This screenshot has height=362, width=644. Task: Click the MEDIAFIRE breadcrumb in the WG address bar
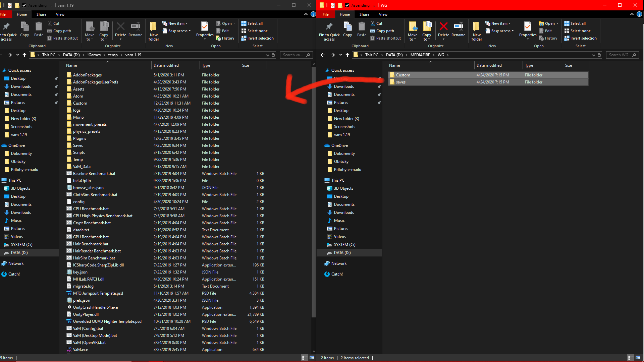(420, 55)
